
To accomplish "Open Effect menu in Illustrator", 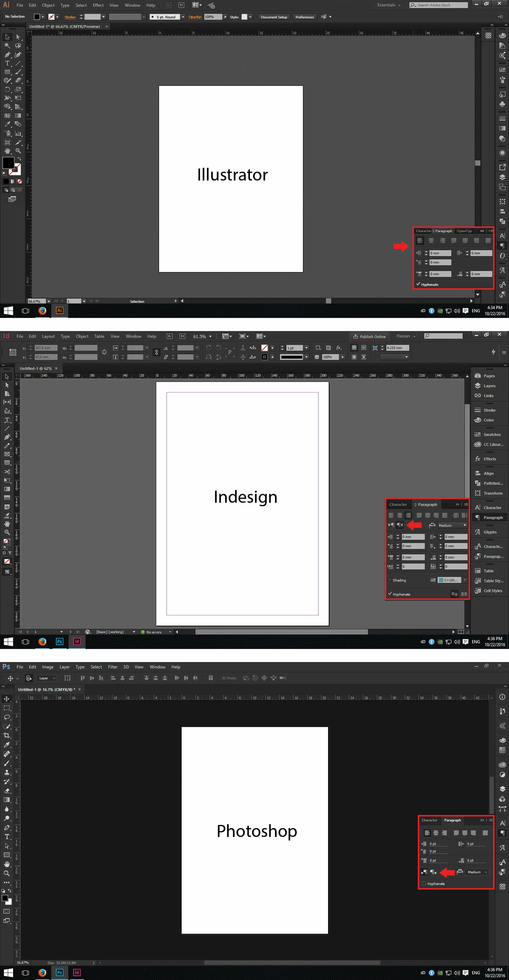I will point(98,5).
